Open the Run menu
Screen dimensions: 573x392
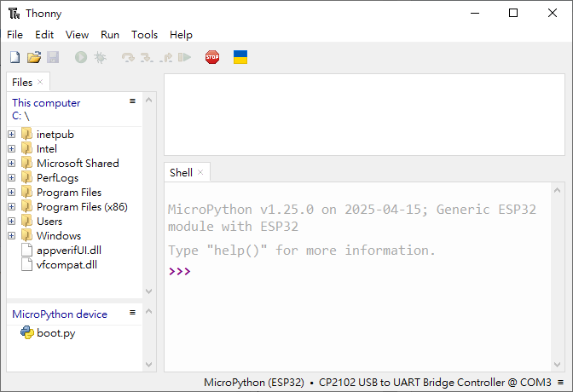[110, 35]
